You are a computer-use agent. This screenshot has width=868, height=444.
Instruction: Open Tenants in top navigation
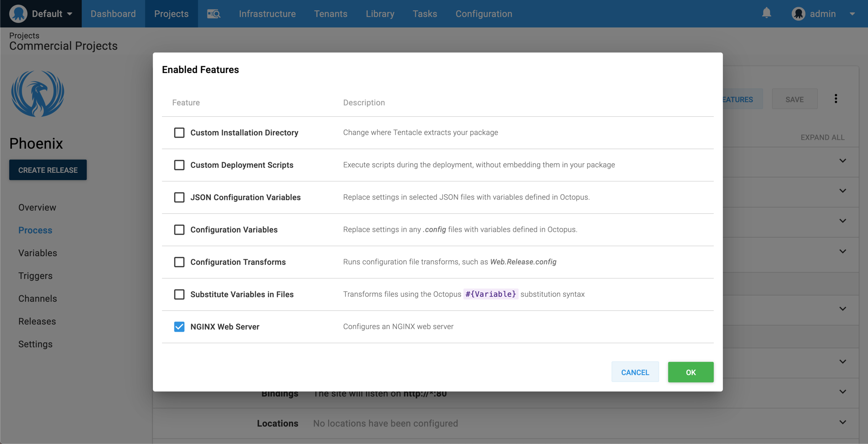click(331, 14)
